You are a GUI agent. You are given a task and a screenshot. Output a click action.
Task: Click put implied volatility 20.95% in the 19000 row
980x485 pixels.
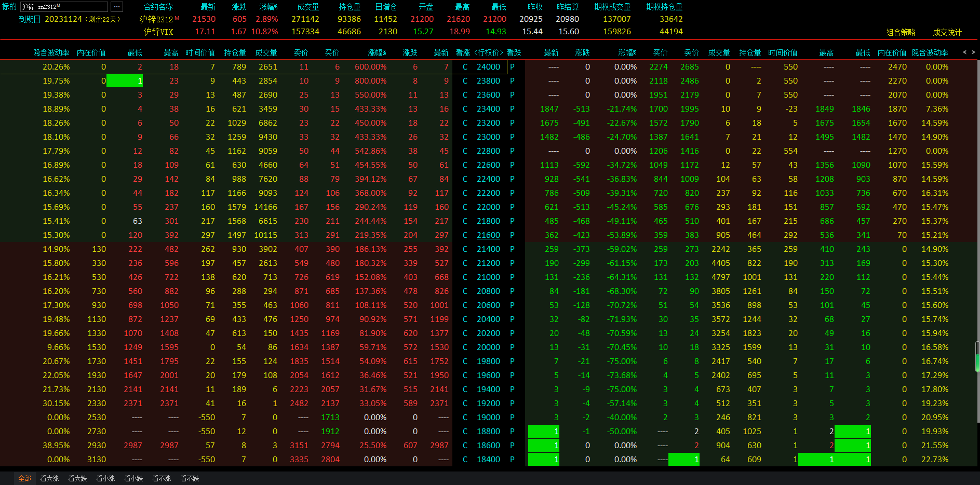(x=935, y=417)
